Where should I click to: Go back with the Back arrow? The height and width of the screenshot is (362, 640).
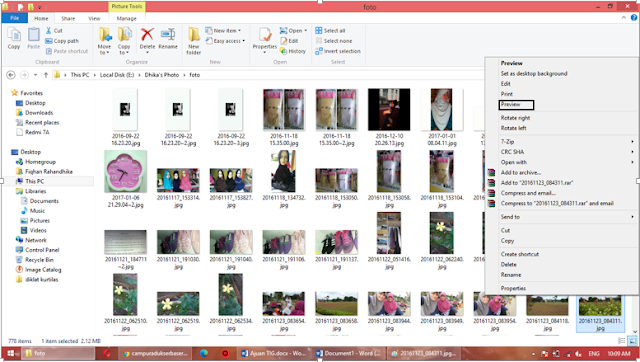click(11, 75)
